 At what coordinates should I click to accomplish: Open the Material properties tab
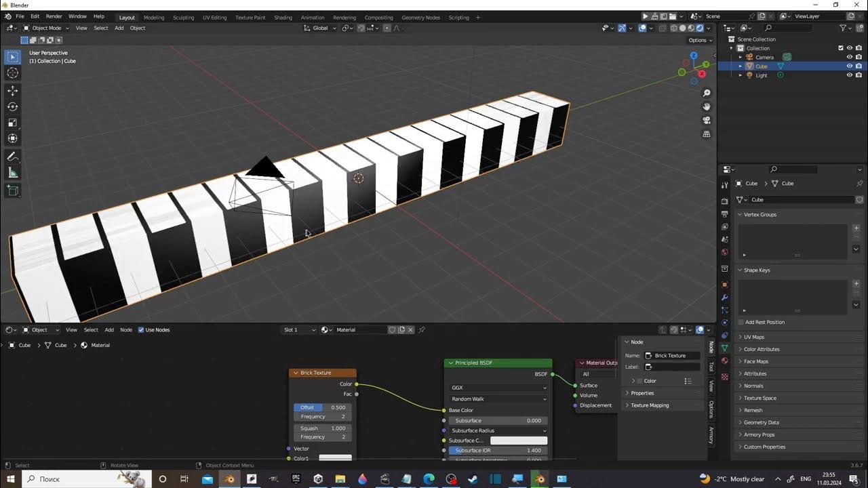click(x=724, y=361)
